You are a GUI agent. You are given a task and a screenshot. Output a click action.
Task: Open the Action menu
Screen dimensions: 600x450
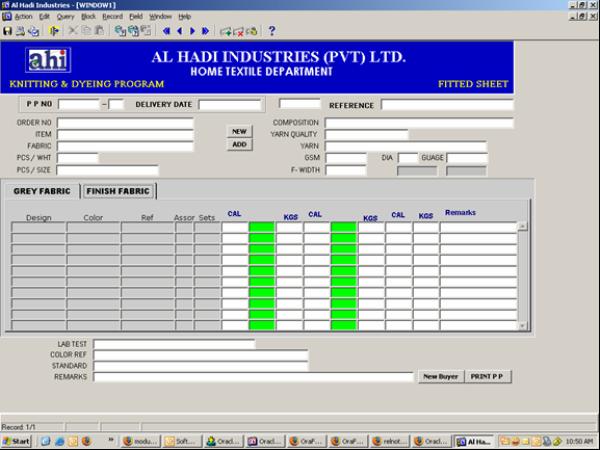point(23,16)
